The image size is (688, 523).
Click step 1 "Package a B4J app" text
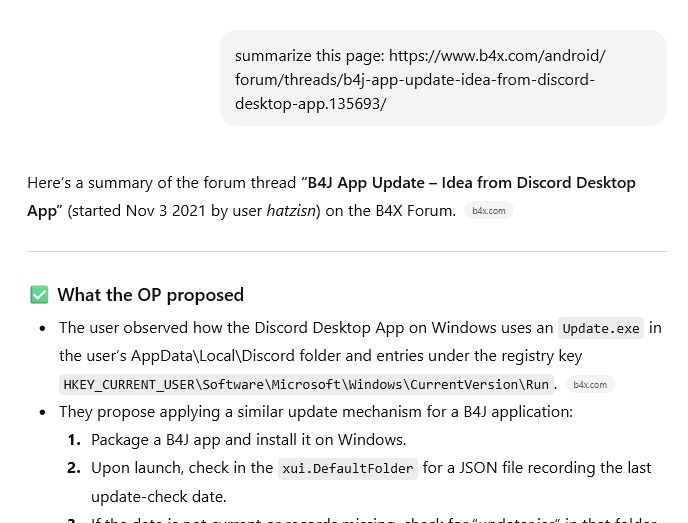tap(248, 439)
